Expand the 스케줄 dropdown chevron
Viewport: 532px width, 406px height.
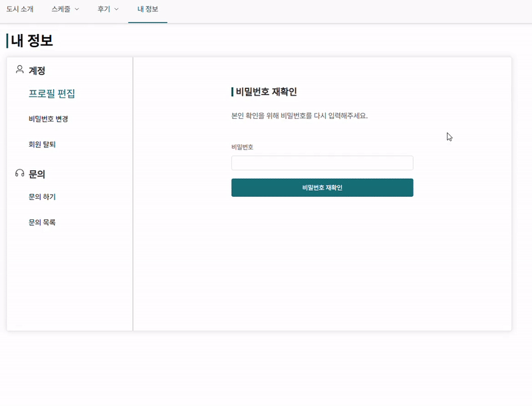point(76,9)
